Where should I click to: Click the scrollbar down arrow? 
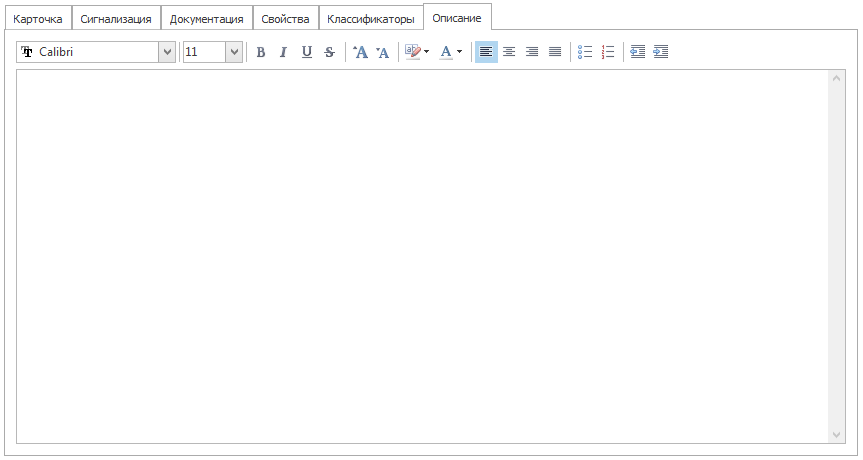point(837,435)
